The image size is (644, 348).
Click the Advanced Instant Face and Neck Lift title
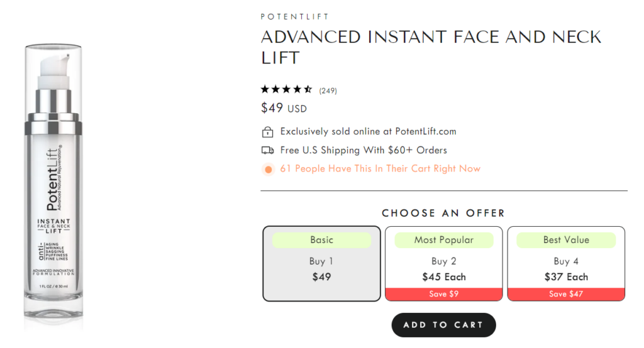point(431,47)
